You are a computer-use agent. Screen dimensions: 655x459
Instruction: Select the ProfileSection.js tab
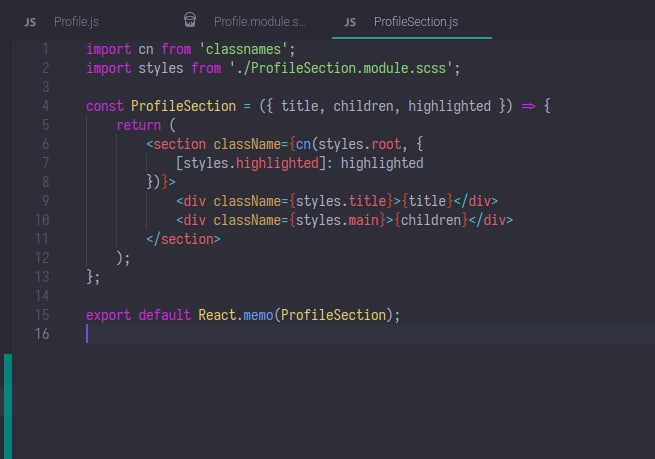pos(416,22)
